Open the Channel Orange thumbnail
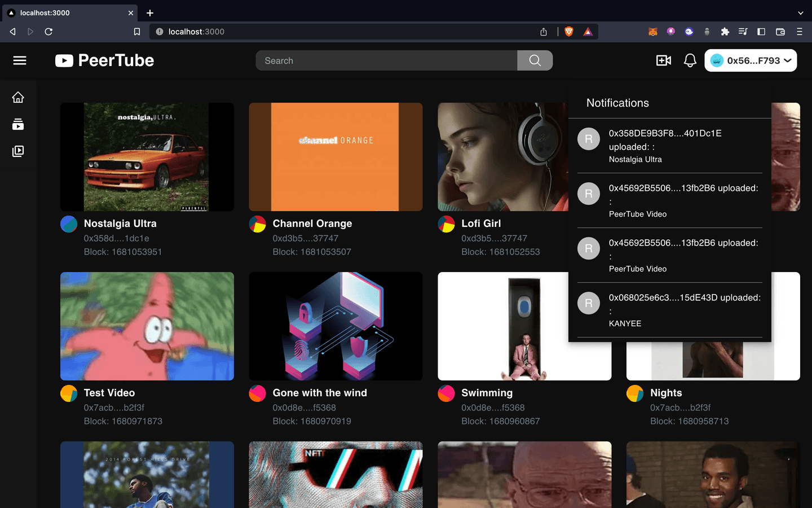 click(336, 157)
